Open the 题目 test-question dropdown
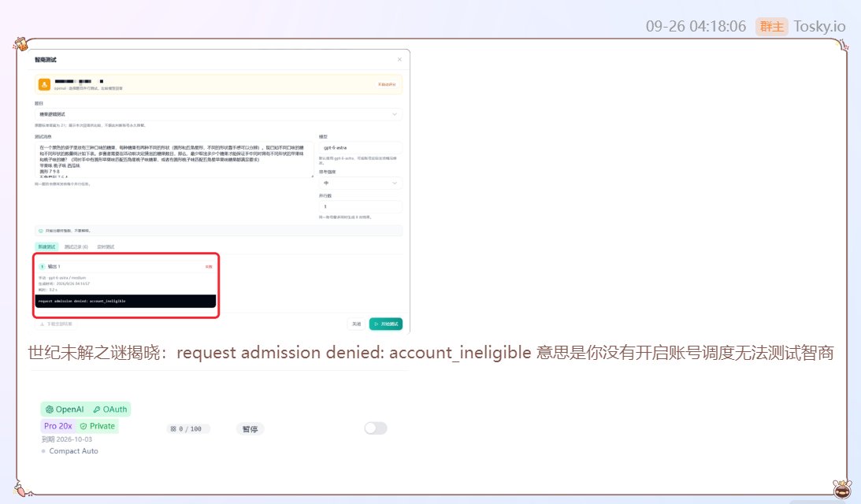This screenshot has width=861, height=504. coord(218,114)
